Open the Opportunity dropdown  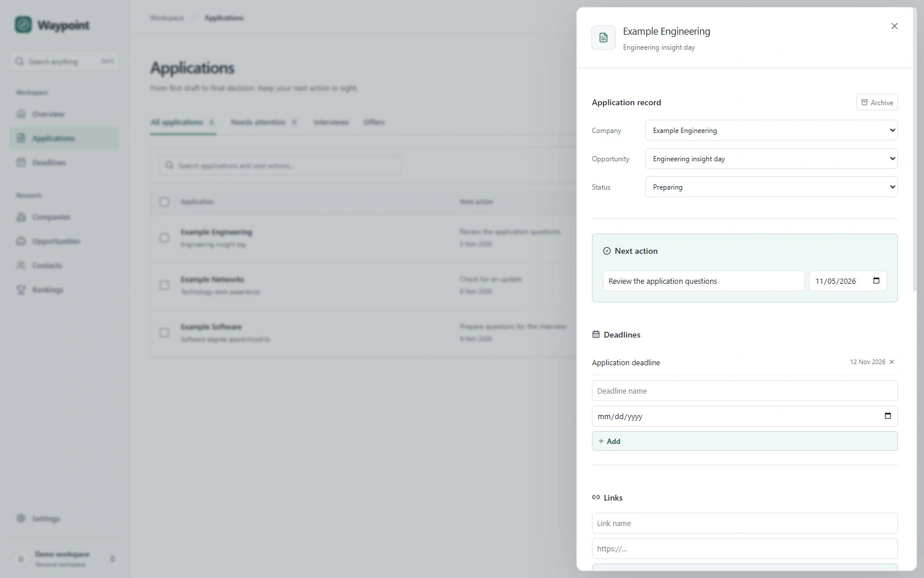(x=771, y=158)
